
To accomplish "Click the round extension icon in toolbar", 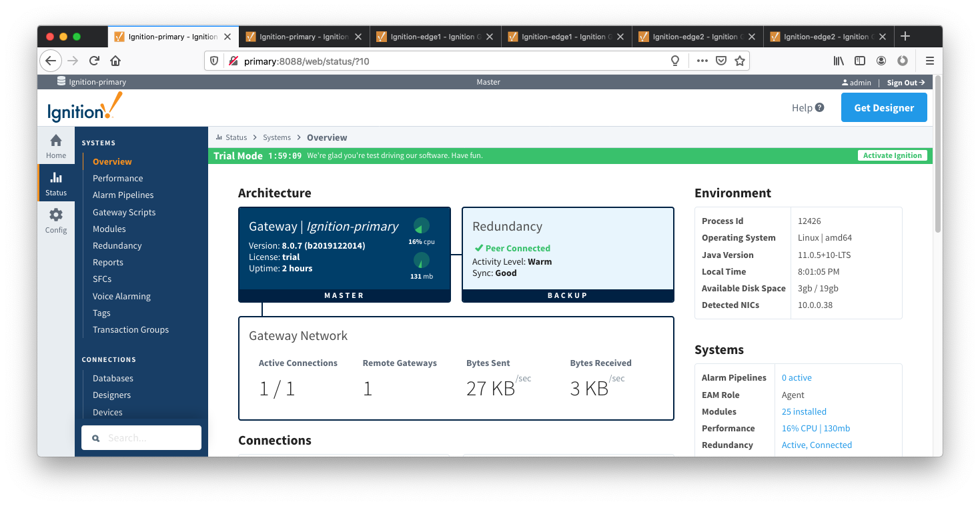I will click(903, 61).
